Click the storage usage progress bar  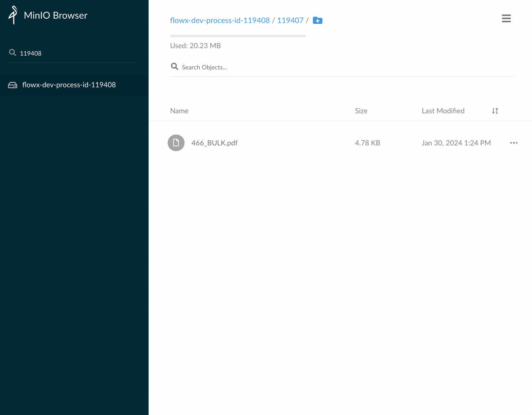[x=238, y=36]
